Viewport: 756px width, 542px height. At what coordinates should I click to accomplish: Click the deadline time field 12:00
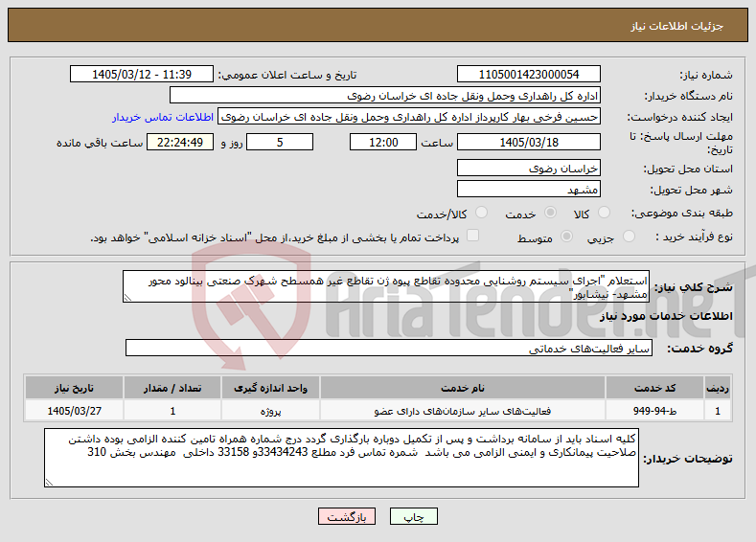coord(383,142)
